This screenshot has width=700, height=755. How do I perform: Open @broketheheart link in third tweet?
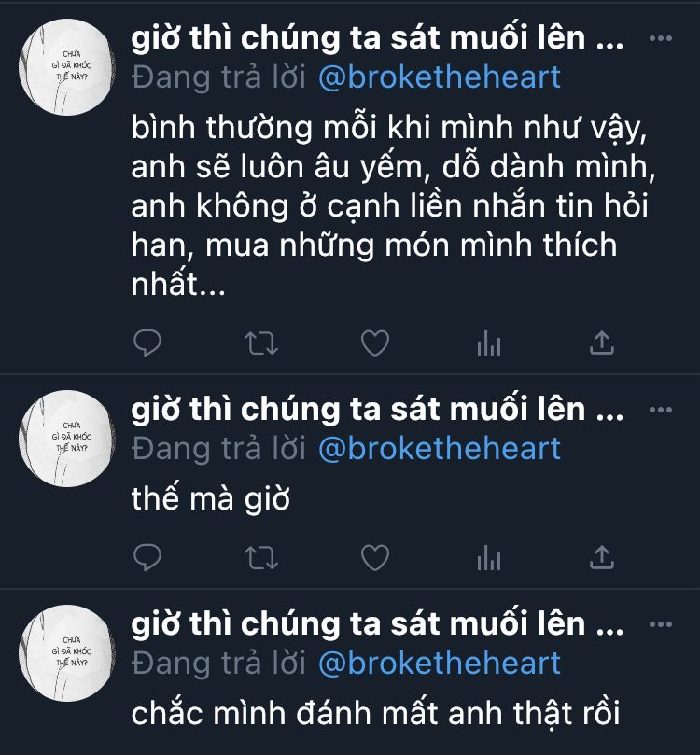coord(440,663)
